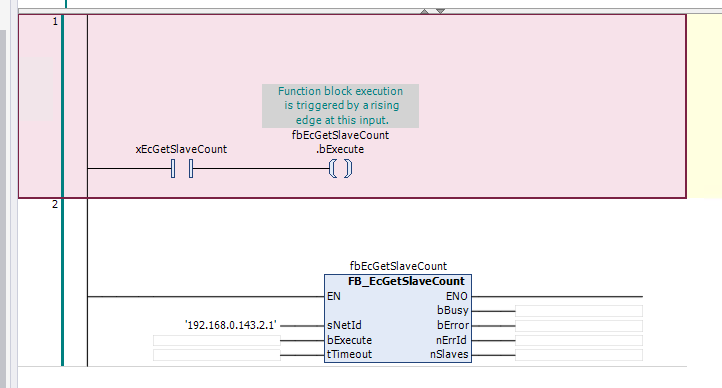Click the down arrow on the pane splitter
The height and width of the screenshot is (388, 722).
coord(440,12)
